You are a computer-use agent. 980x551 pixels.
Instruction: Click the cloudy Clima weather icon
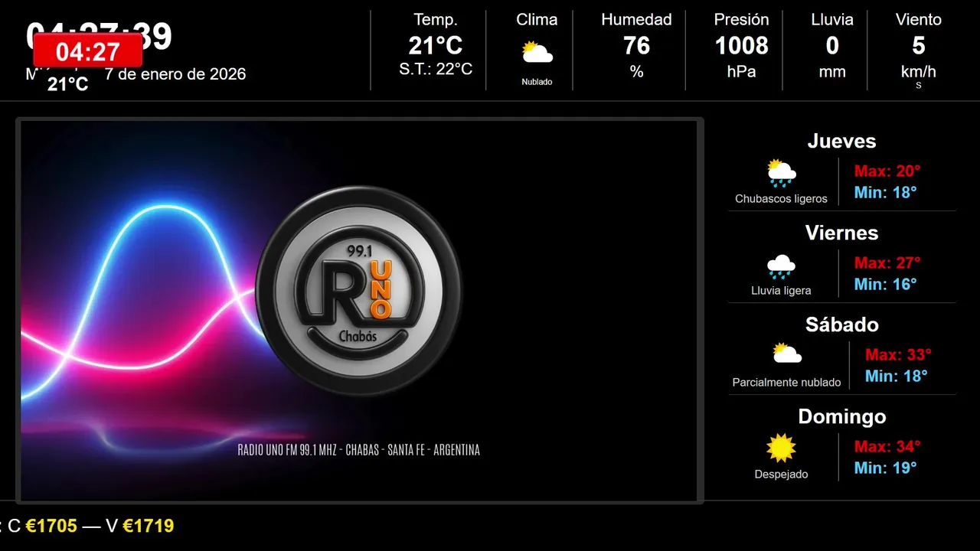(x=537, y=53)
